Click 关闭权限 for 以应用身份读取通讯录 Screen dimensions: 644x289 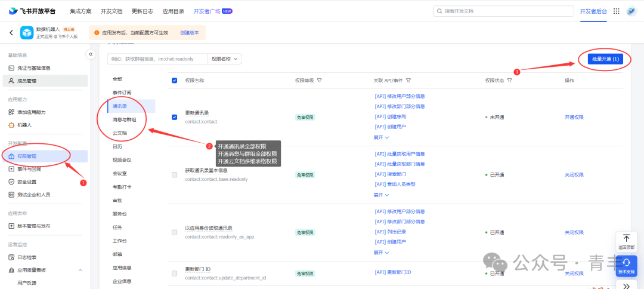click(574, 232)
